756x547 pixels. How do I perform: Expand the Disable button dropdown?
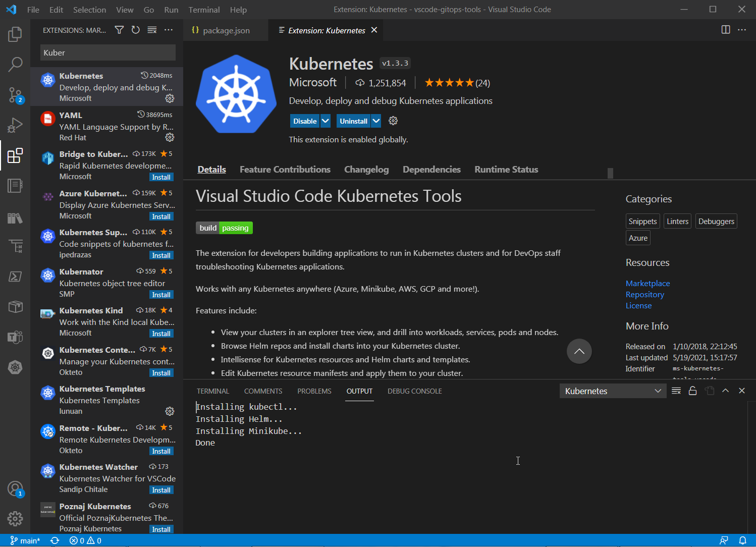325,121
